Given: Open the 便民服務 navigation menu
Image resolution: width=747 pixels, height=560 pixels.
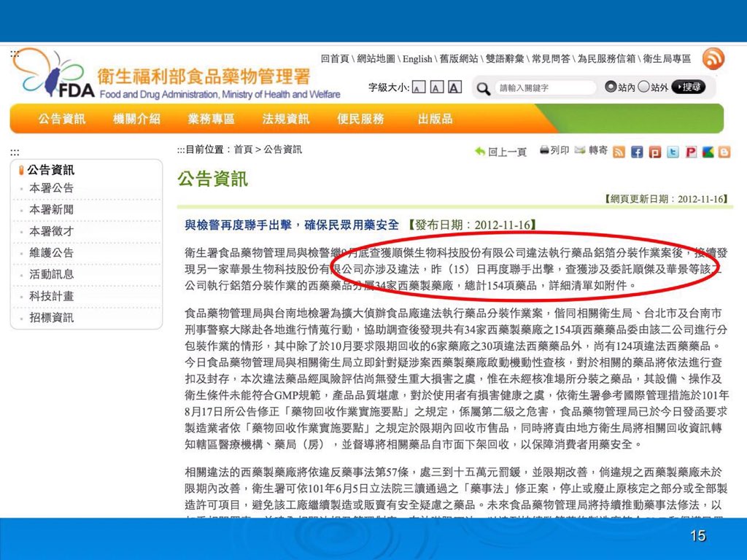Looking at the screenshot, I should click(x=360, y=119).
